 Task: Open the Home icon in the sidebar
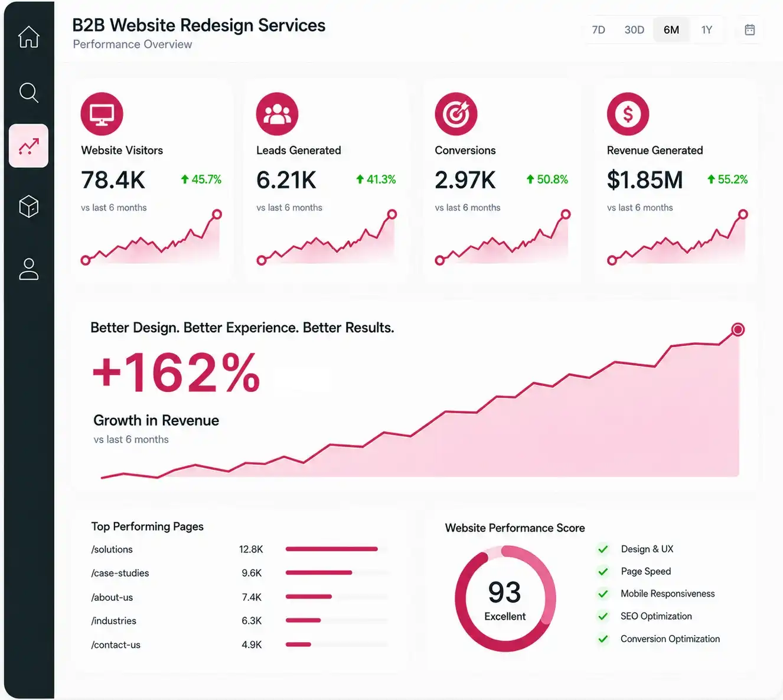pos(28,37)
